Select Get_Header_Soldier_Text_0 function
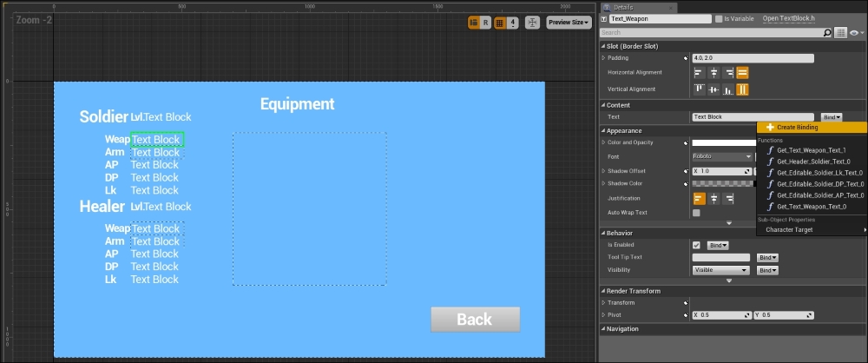This screenshot has width=868, height=363. pyautogui.click(x=812, y=162)
